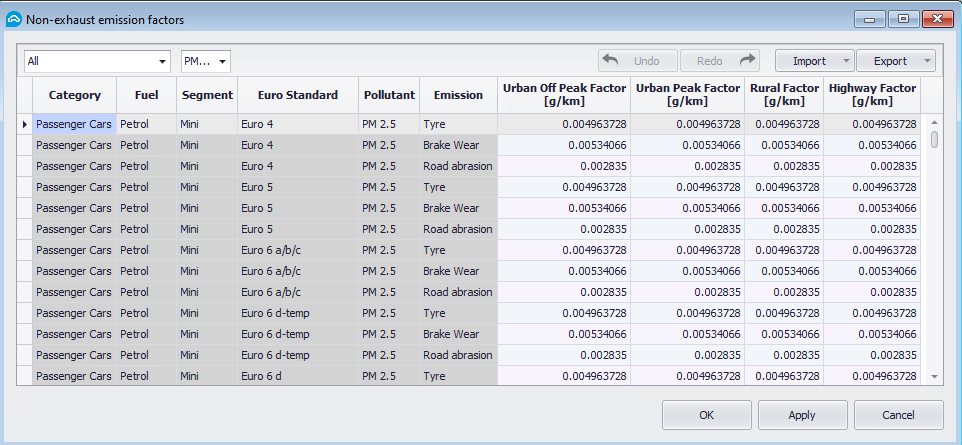The height and width of the screenshot is (445, 962).
Task: Expand the Export dropdown menu
Action: [x=928, y=61]
